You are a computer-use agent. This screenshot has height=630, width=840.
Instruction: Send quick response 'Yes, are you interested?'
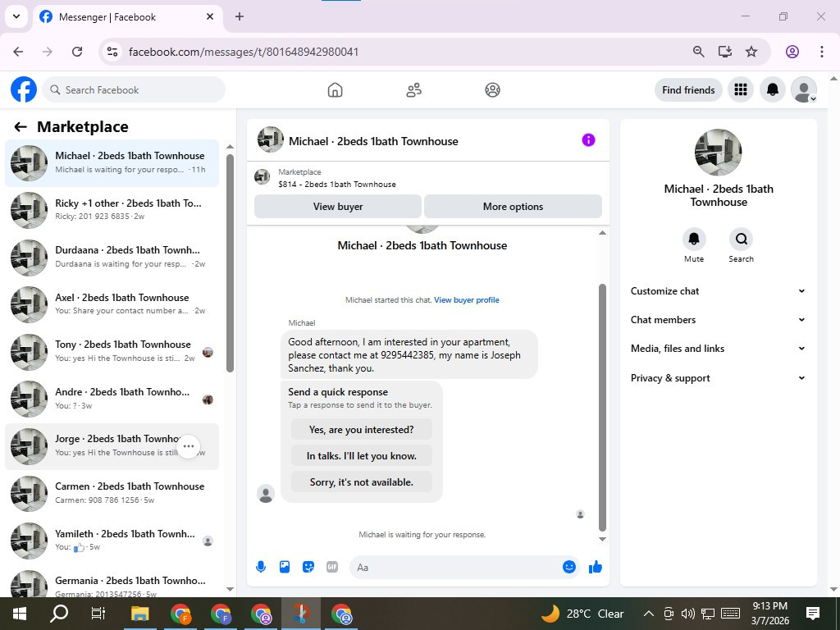click(362, 430)
